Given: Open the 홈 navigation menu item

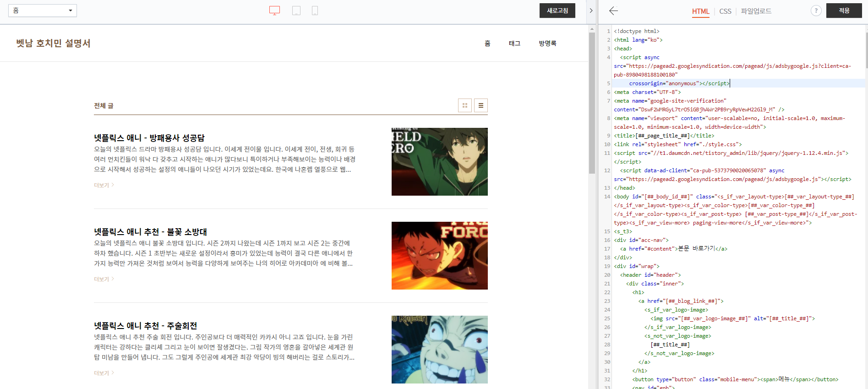Looking at the screenshot, I should pos(487,43).
